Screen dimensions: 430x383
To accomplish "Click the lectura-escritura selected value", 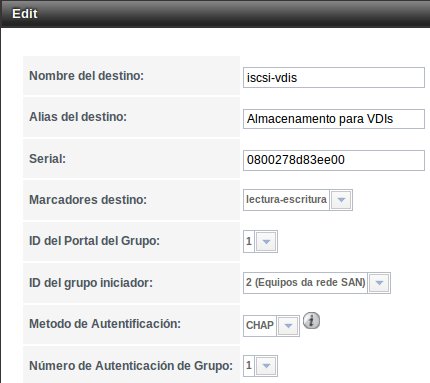I will 286,200.
